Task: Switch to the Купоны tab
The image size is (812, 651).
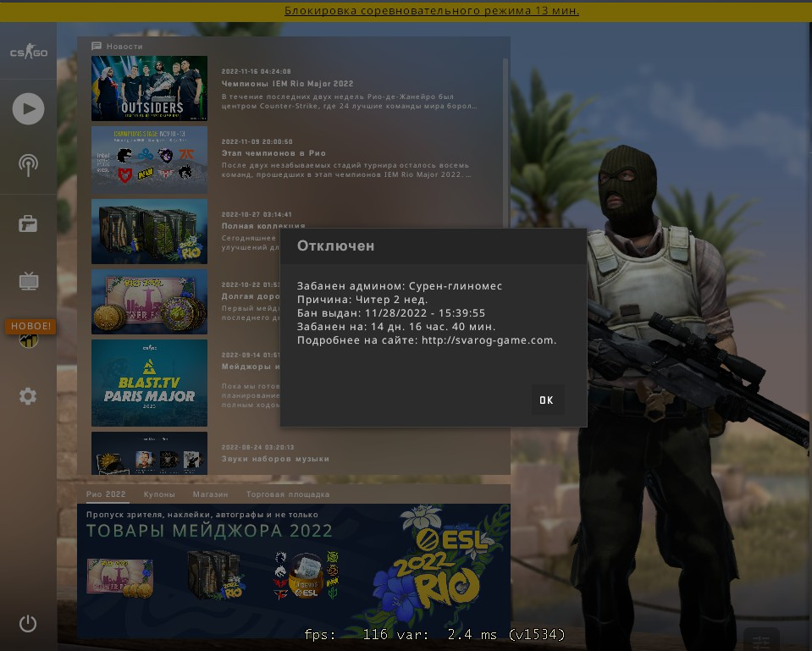Action: point(159,494)
